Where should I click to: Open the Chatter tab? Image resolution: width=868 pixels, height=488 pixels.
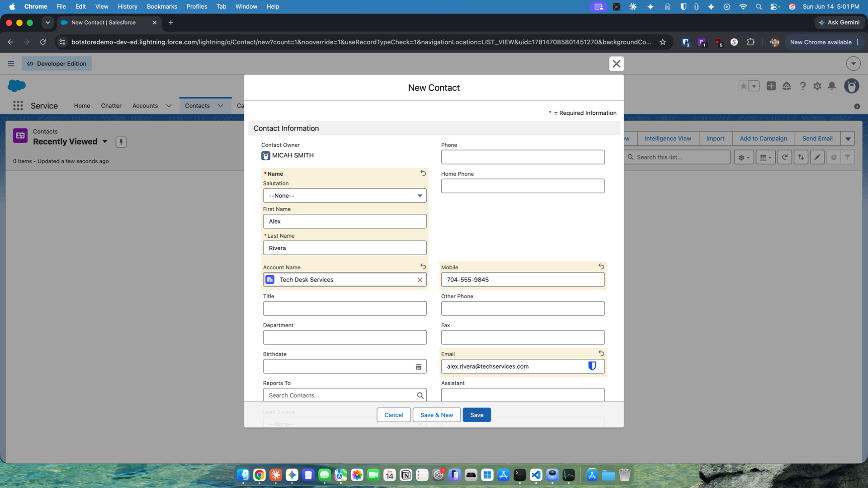(x=111, y=106)
